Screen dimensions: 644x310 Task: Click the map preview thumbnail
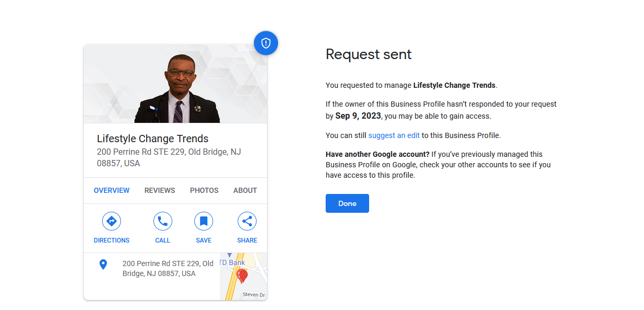(243, 277)
